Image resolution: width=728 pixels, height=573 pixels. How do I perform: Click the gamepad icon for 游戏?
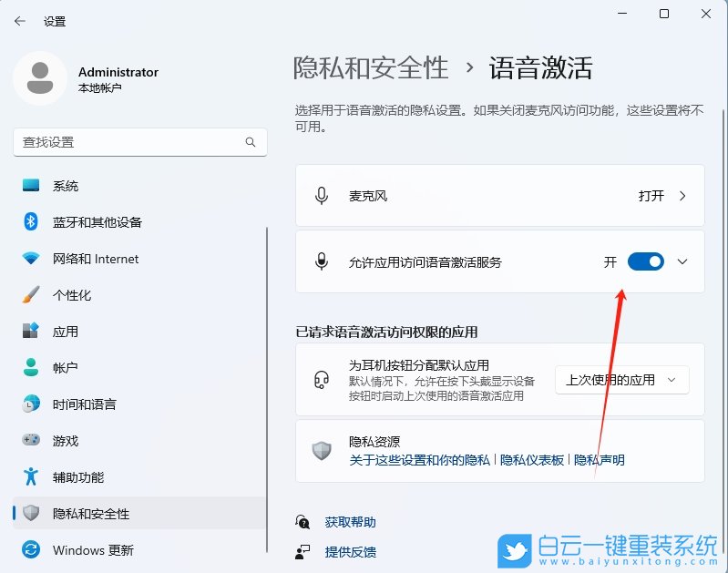[x=31, y=440]
